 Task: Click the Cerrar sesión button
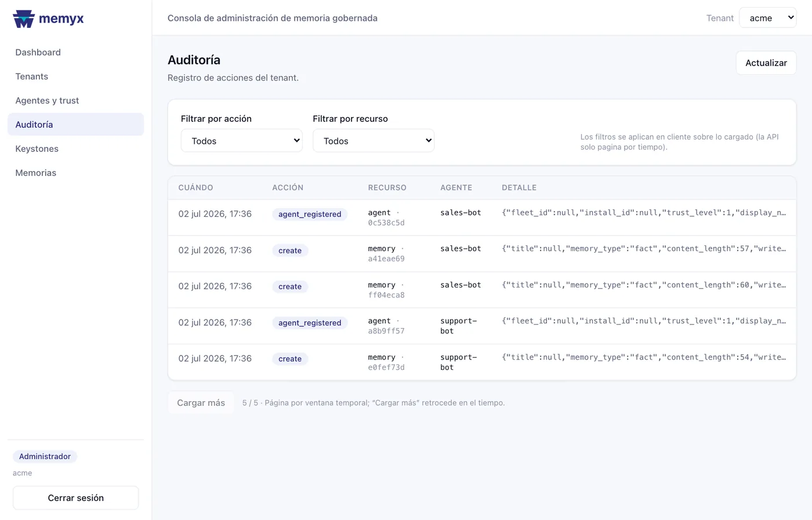tap(75, 498)
